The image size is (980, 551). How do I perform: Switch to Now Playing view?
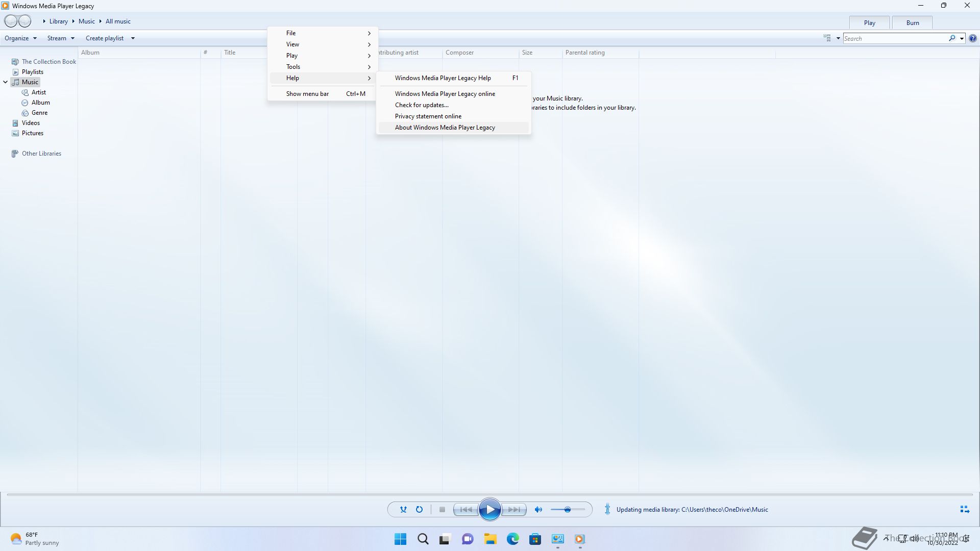[965, 509]
